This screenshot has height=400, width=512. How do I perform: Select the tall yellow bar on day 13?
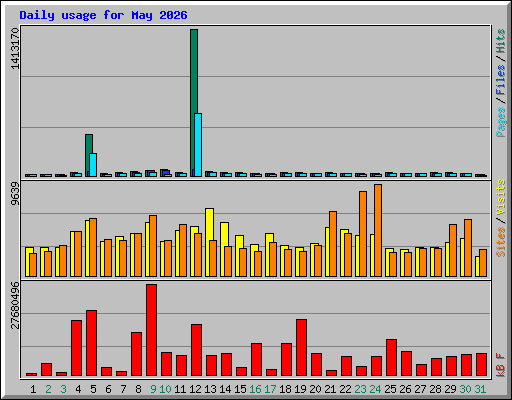click(210, 224)
